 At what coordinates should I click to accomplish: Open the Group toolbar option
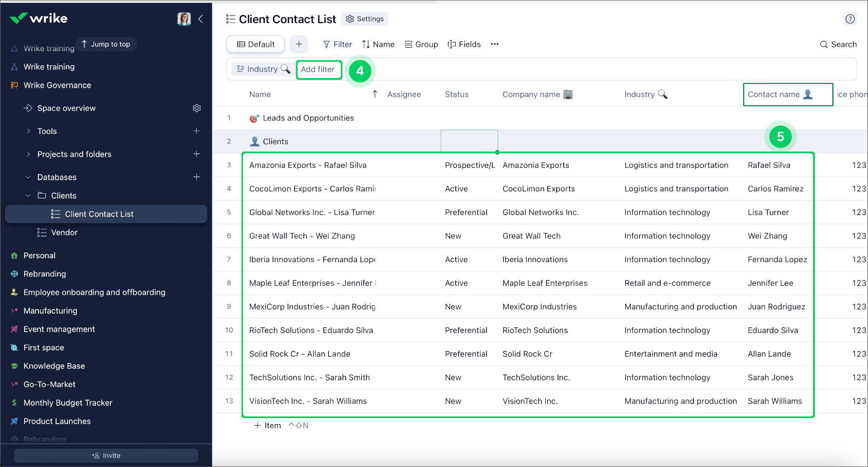(x=421, y=44)
